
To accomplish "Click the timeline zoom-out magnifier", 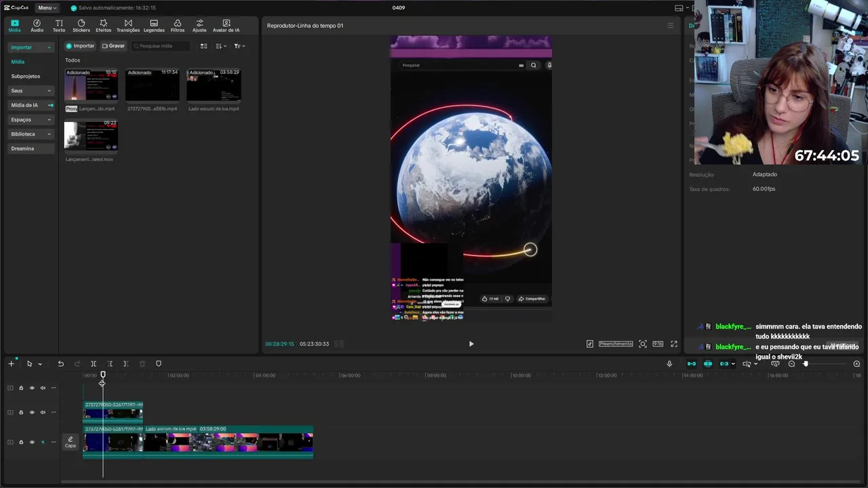I will click(791, 364).
